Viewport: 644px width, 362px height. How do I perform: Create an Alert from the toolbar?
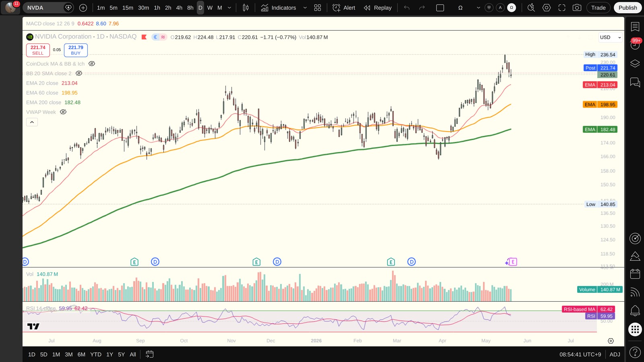tap(344, 8)
